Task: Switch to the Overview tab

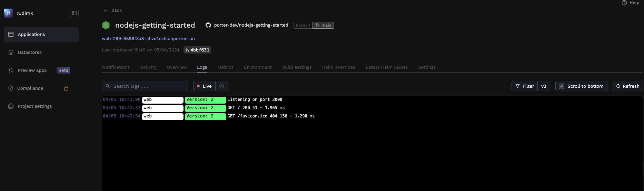Action: tap(177, 67)
